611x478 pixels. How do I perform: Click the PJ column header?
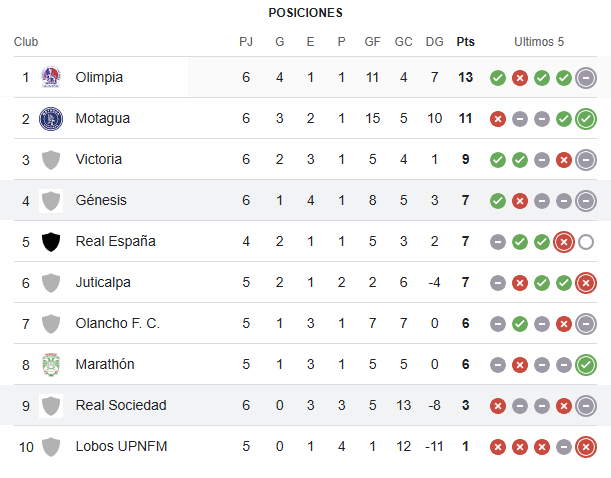[x=246, y=42]
